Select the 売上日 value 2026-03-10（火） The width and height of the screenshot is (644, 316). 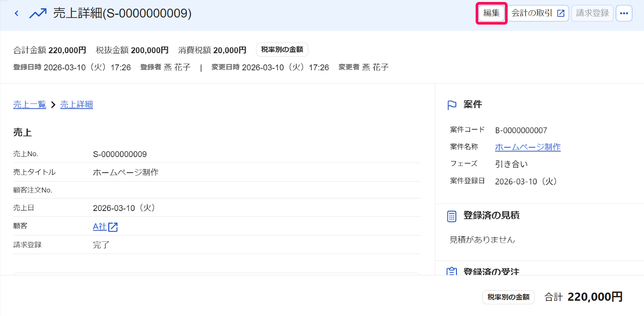tap(124, 208)
